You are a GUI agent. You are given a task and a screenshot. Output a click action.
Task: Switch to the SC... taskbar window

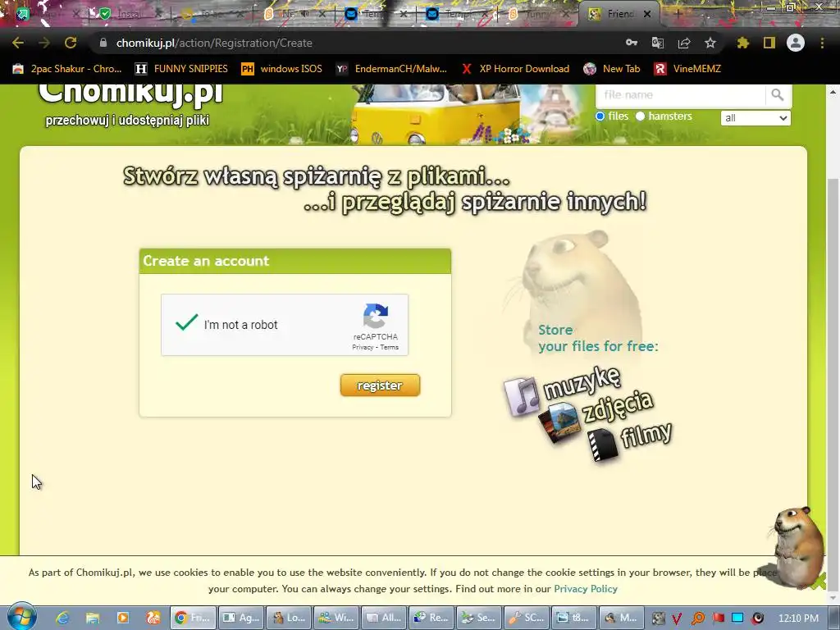pos(527,618)
